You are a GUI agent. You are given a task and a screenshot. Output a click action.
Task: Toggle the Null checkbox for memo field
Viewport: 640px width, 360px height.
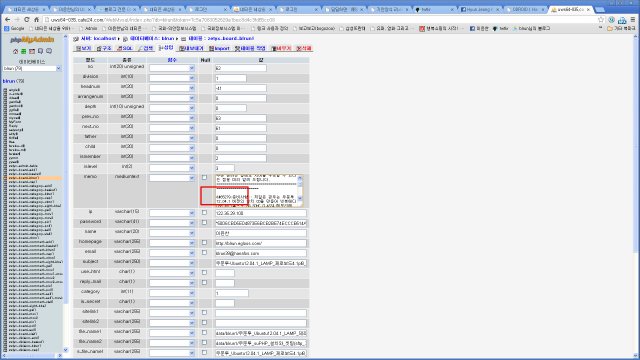pos(204,178)
